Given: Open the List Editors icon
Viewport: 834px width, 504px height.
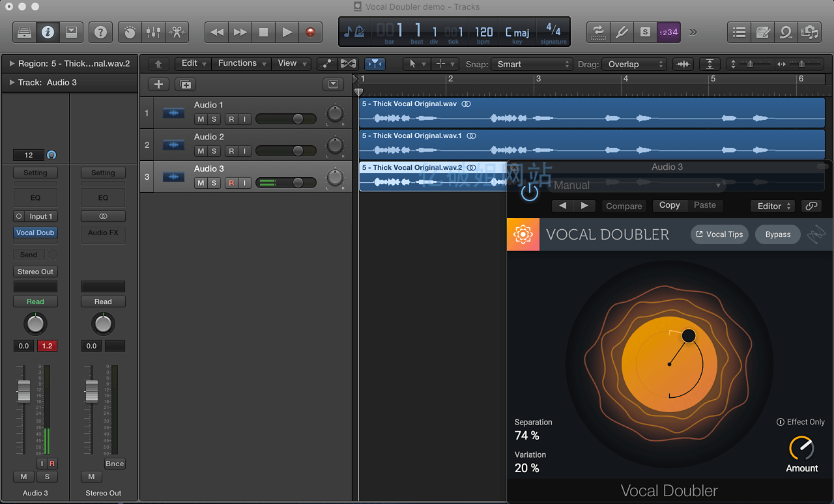Looking at the screenshot, I should 739,32.
